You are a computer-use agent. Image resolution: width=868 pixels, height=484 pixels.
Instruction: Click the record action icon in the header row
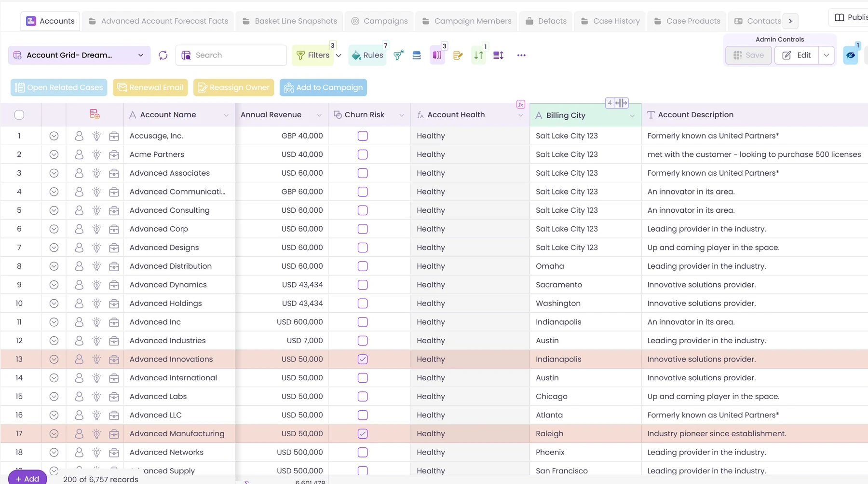click(x=95, y=114)
